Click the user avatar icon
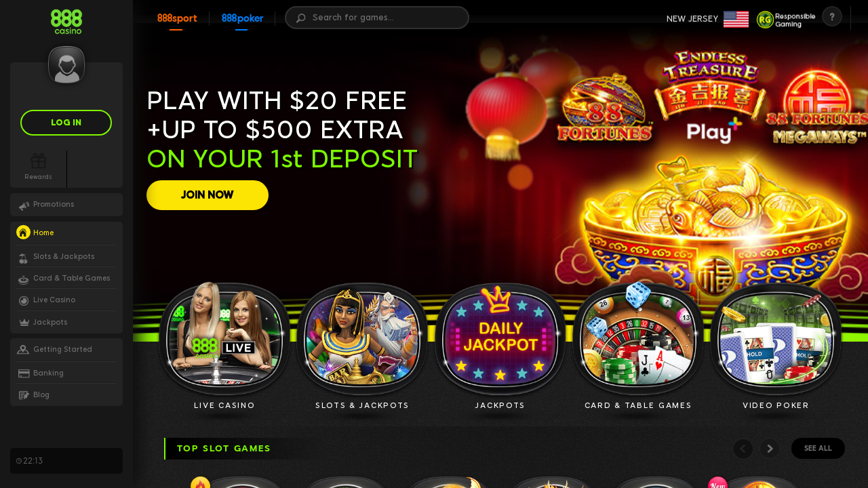868x488 pixels. point(66,66)
